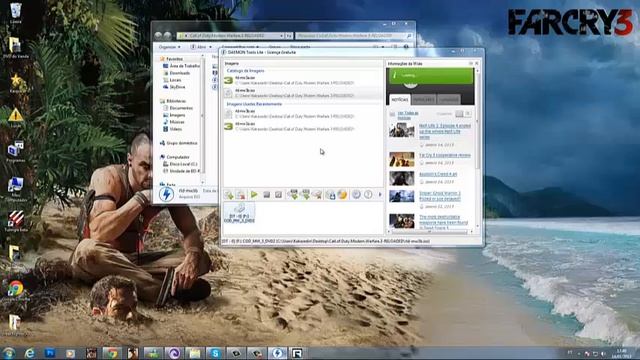This screenshot has width=640, height=360.
Task: Switch to the Notícias tab
Action: click(400, 99)
